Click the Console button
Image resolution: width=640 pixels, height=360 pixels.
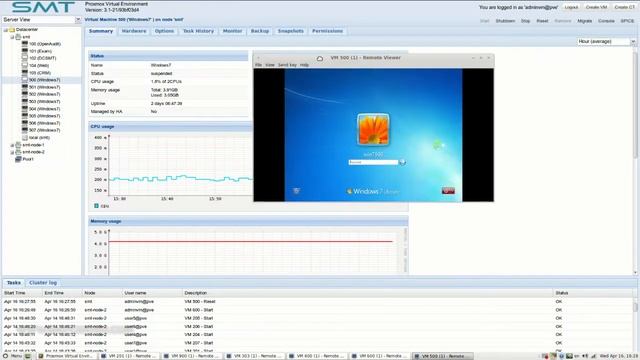coord(606,21)
